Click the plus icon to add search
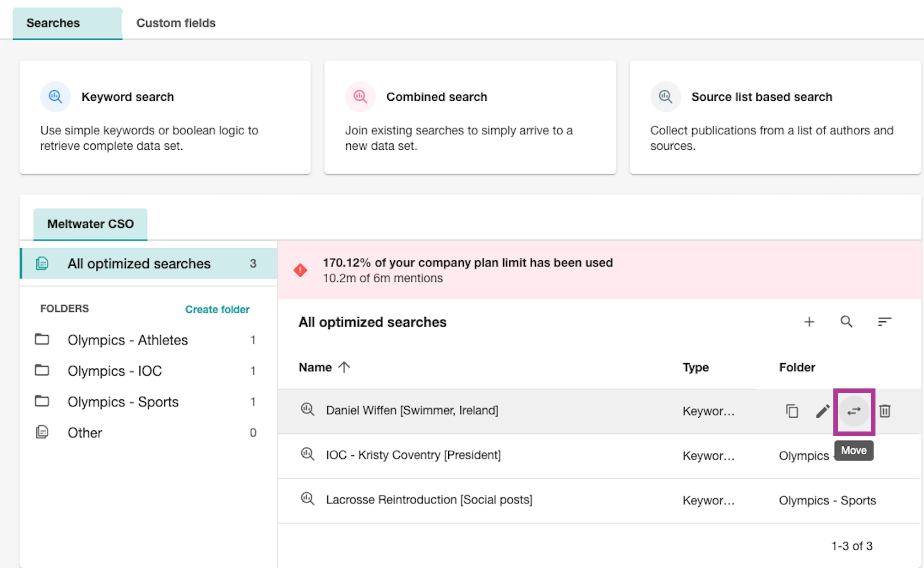924x568 pixels. click(x=809, y=322)
